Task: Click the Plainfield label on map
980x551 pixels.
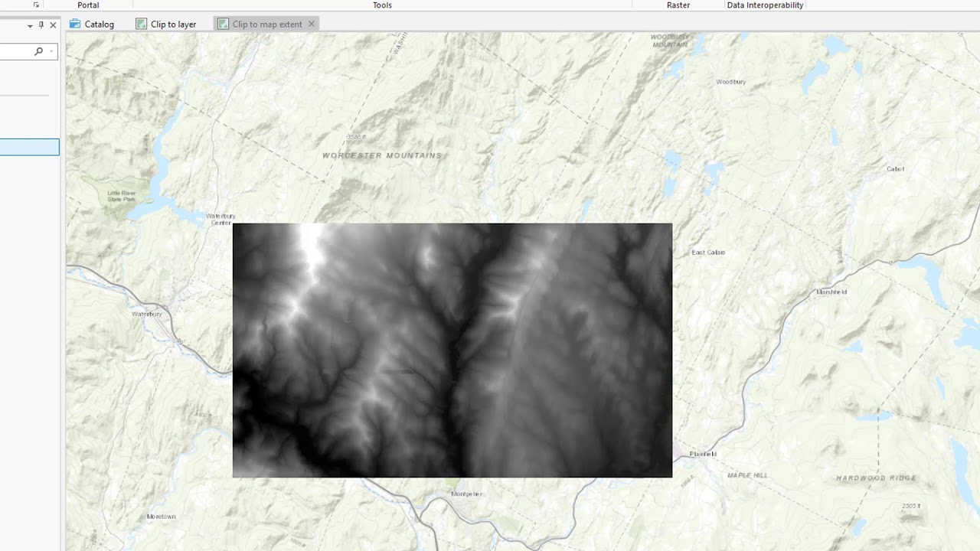Action: [x=703, y=454]
